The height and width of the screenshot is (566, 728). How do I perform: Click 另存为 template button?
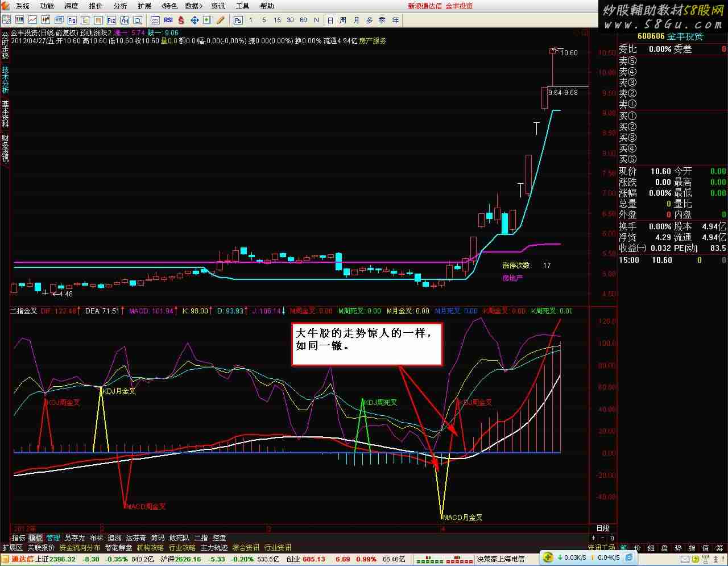(75, 538)
